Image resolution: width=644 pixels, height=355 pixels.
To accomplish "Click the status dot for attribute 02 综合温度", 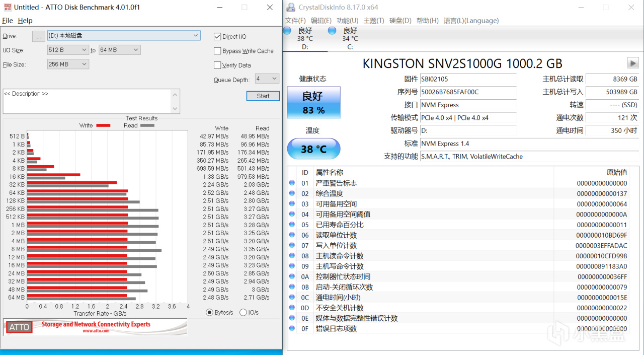I will [x=292, y=193].
